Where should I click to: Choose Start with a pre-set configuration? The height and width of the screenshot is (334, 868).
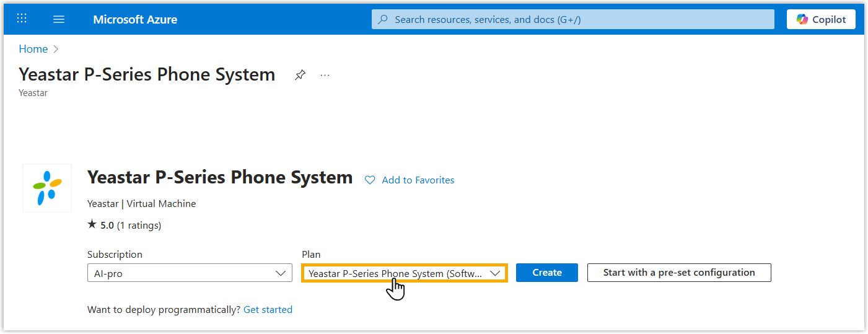[x=678, y=273]
